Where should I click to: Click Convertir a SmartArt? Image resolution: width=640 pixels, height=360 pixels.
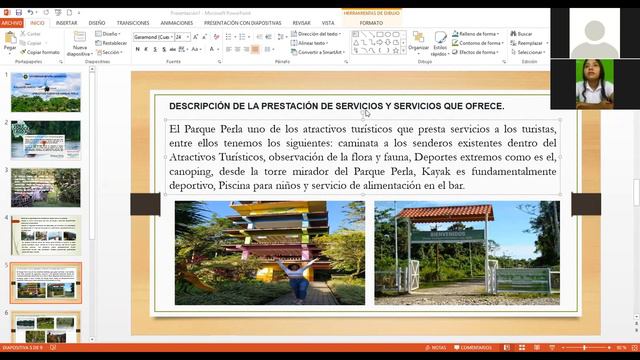click(x=318, y=52)
